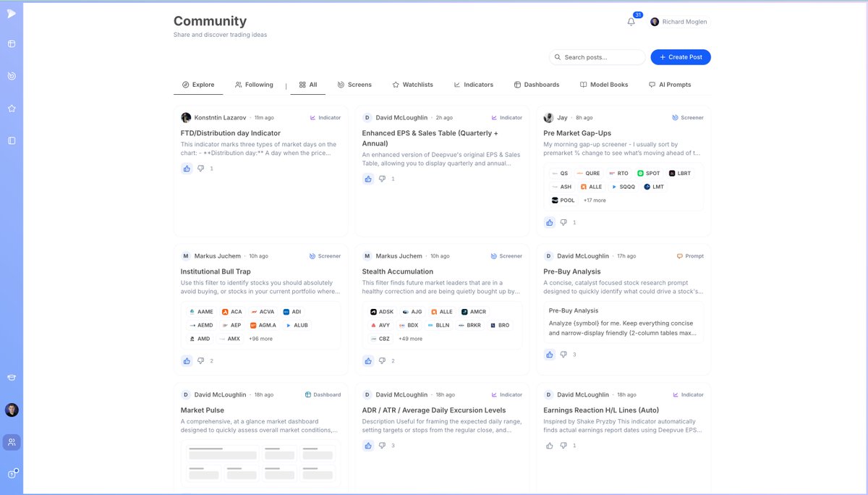Click author name Jay
Screen dimensions: 868x495
click(x=562, y=117)
